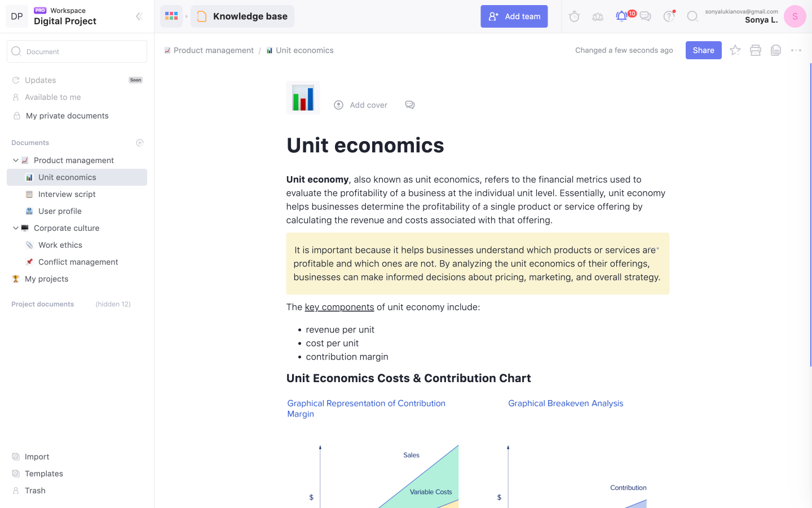Open Graphical Breakeven Analysis link
Screen dimensions: 812x508
[566, 404]
